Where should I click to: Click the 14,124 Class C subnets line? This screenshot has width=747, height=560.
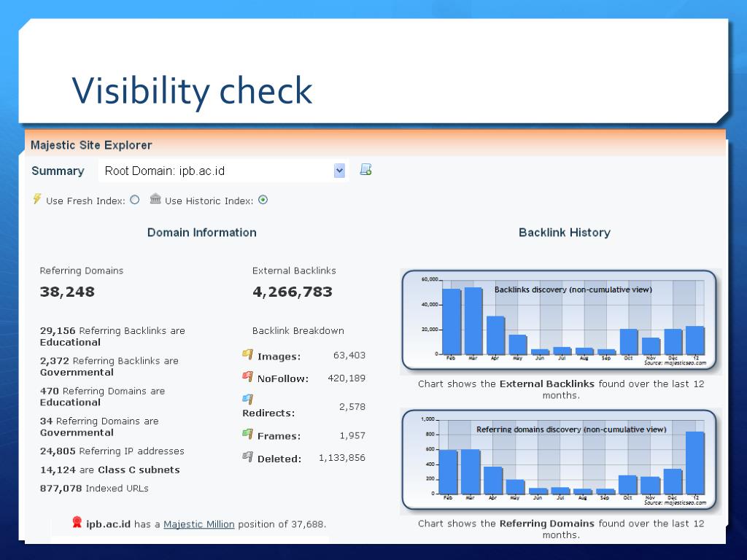point(110,470)
